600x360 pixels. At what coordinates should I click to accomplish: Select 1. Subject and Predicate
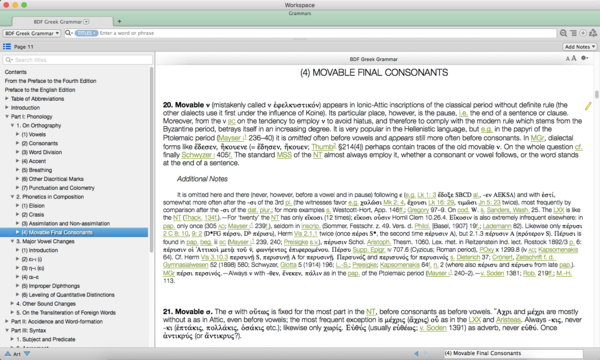(x=46, y=339)
